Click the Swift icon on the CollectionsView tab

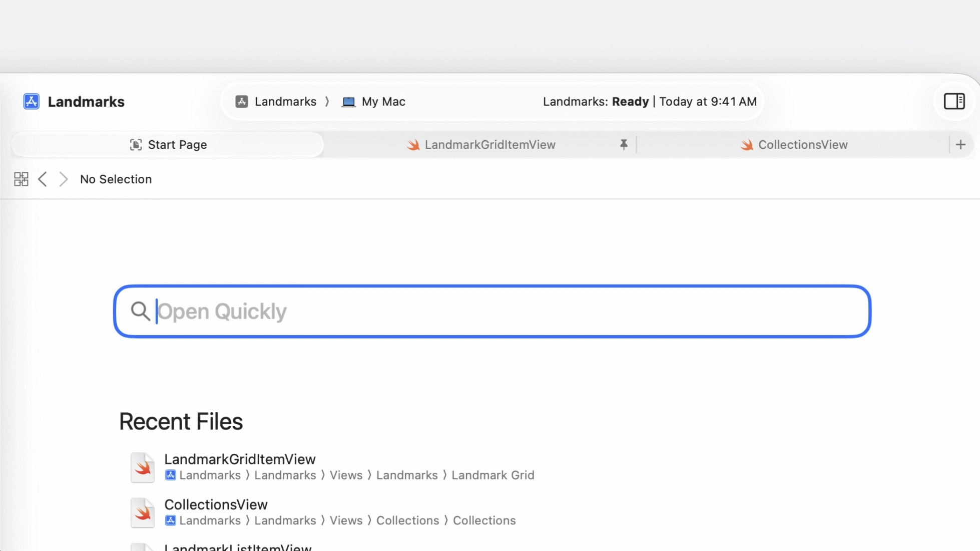pos(746,145)
